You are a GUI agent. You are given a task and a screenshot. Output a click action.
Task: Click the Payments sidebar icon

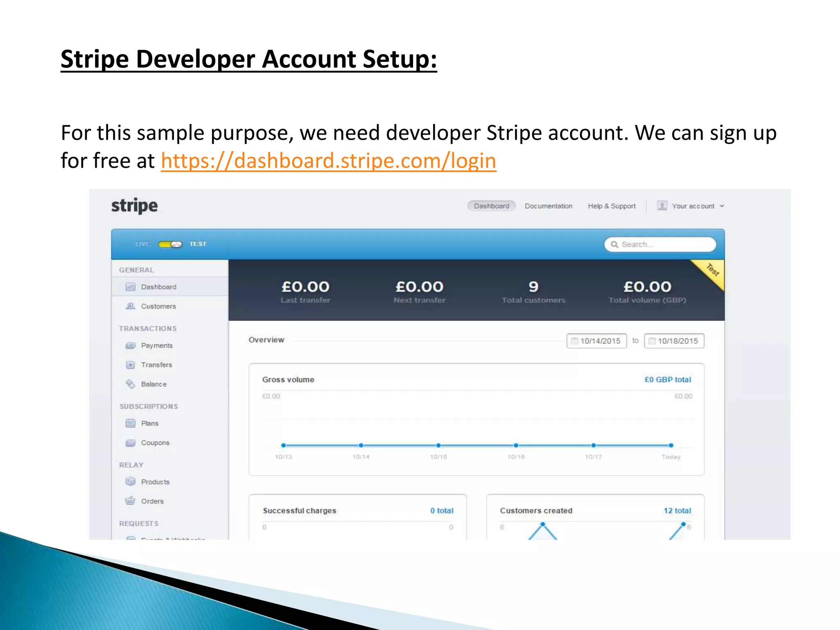point(130,345)
